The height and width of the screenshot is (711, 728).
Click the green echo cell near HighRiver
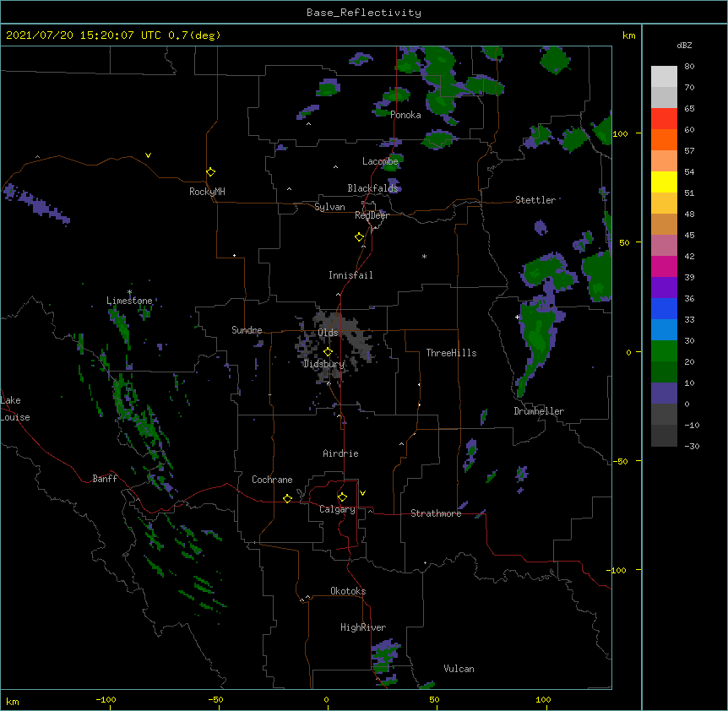(384, 654)
